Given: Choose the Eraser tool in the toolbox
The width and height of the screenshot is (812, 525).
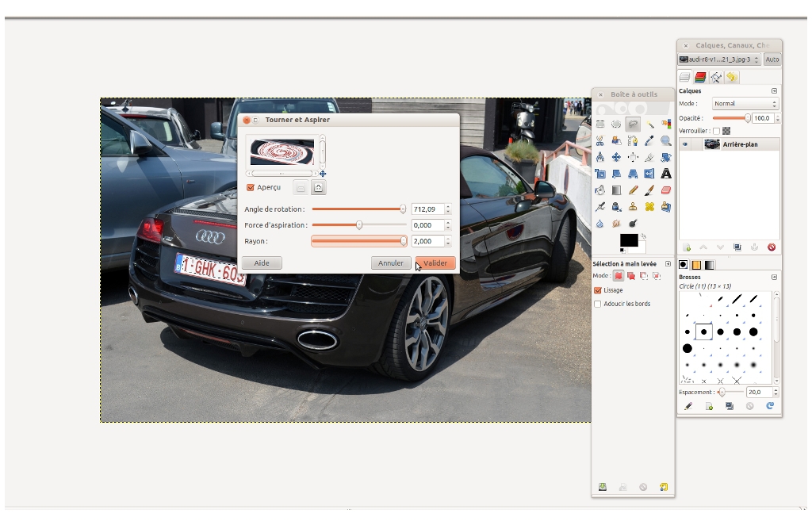Looking at the screenshot, I should pyautogui.click(x=666, y=190).
